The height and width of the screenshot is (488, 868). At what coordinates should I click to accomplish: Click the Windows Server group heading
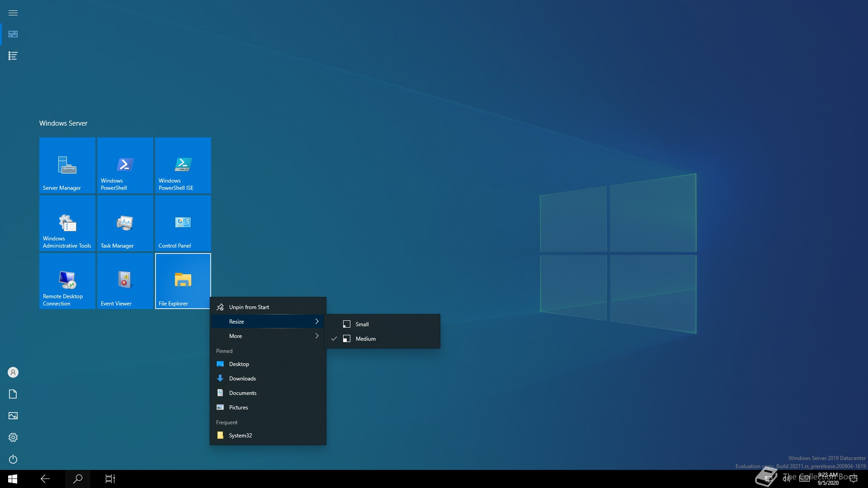(63, 123)
